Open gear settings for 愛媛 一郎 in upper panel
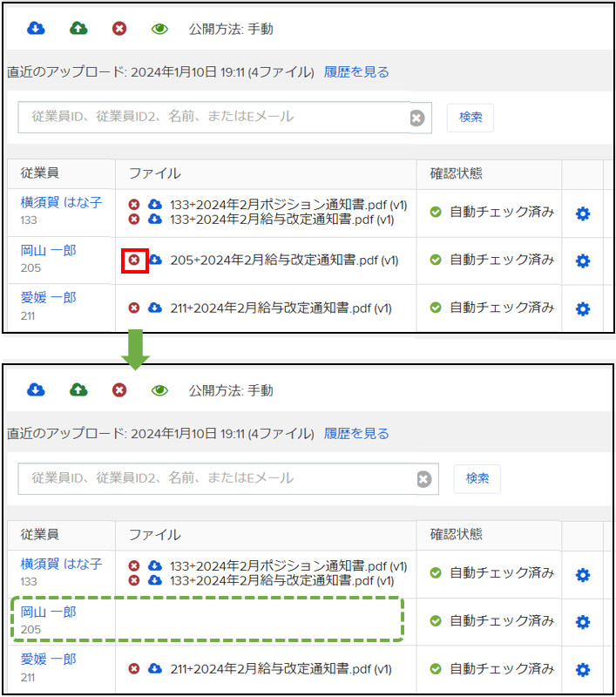Image resolution: width=616 pixels, height=697 pixels. (583, 309)
